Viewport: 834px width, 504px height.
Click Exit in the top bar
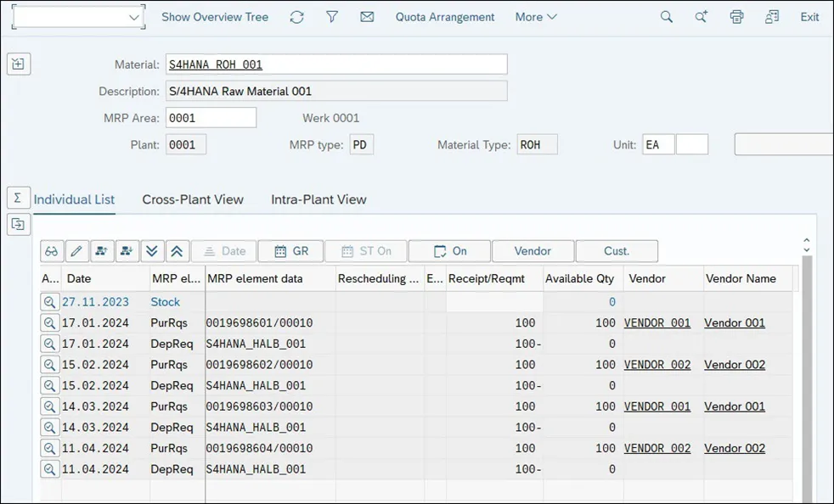809,17
